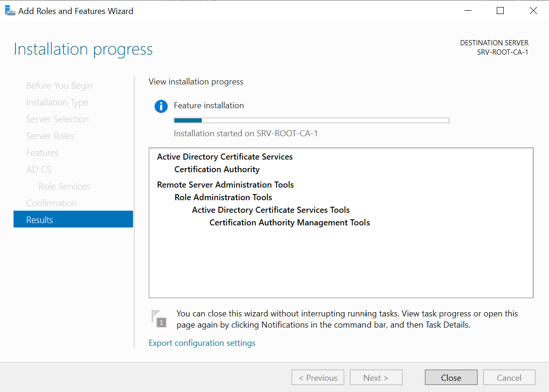Viewport: 549px width, 392px height.
Task: Select the Before You Begin step
Action: click(x=59, y=85)
